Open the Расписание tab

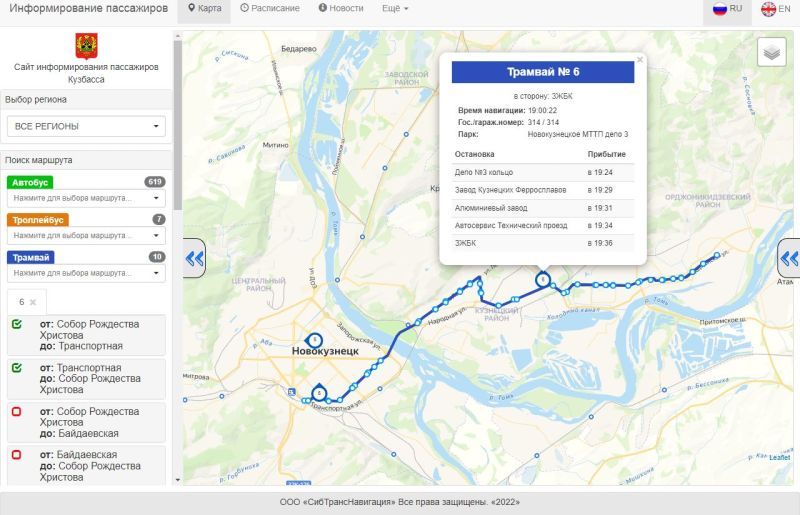pos(270,9)
